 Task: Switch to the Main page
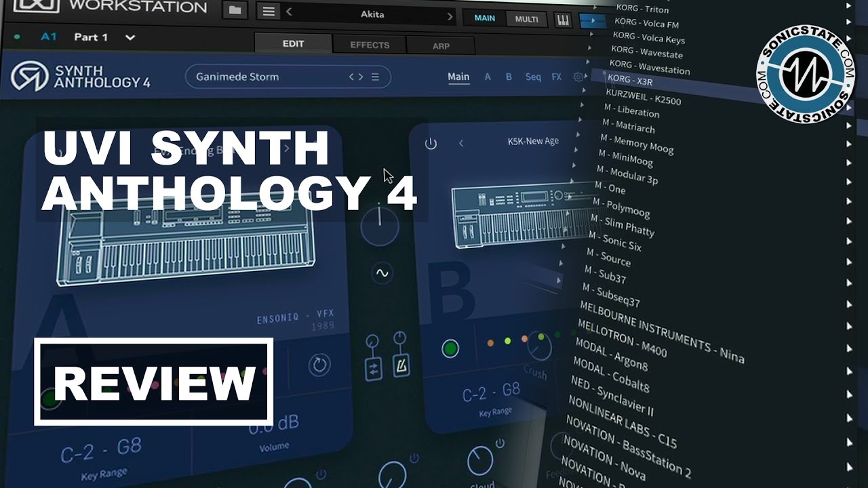point(458,77)
